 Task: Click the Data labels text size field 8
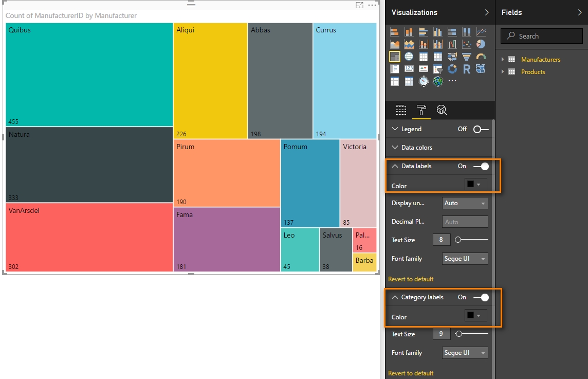click(442, 240)
